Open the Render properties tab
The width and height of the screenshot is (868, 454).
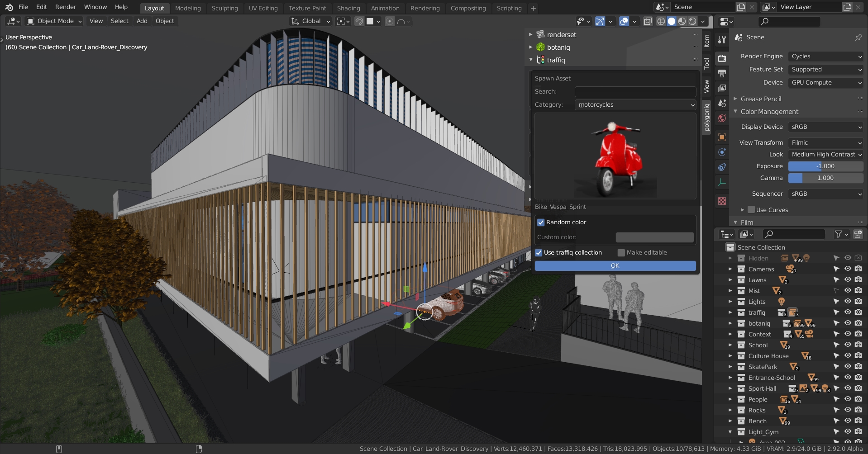click(722, 58)
